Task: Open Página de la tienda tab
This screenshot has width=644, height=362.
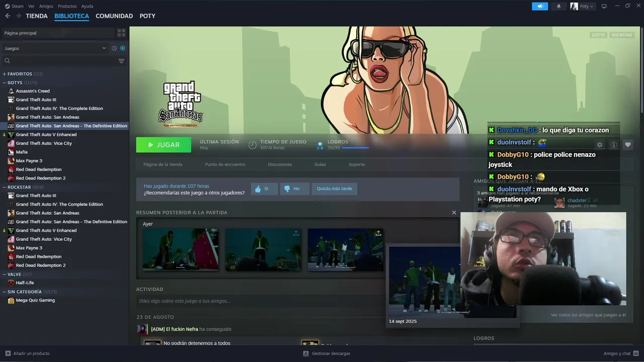Action: (x=163, y=164)
